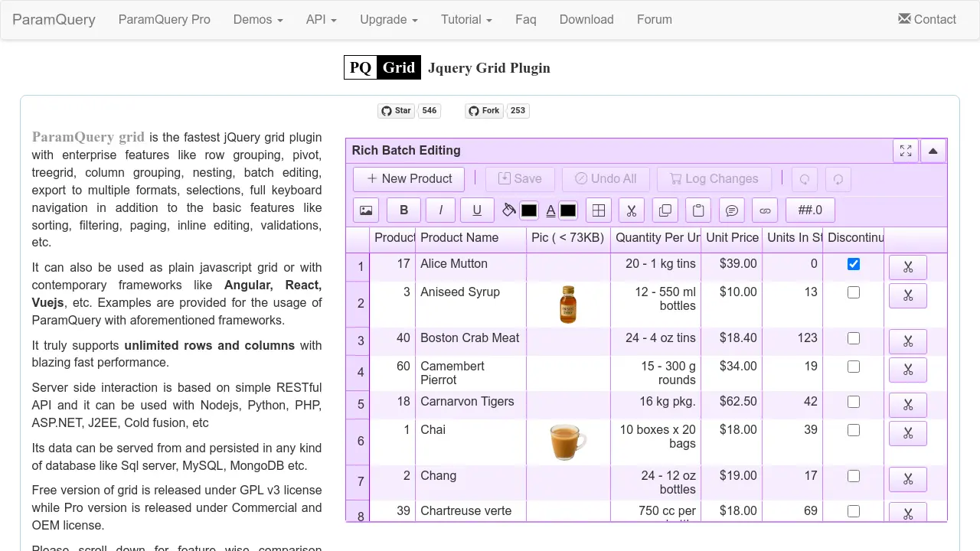
Task: Expand the Tutorial dropdown menu
Action: [x=466, y=19]
